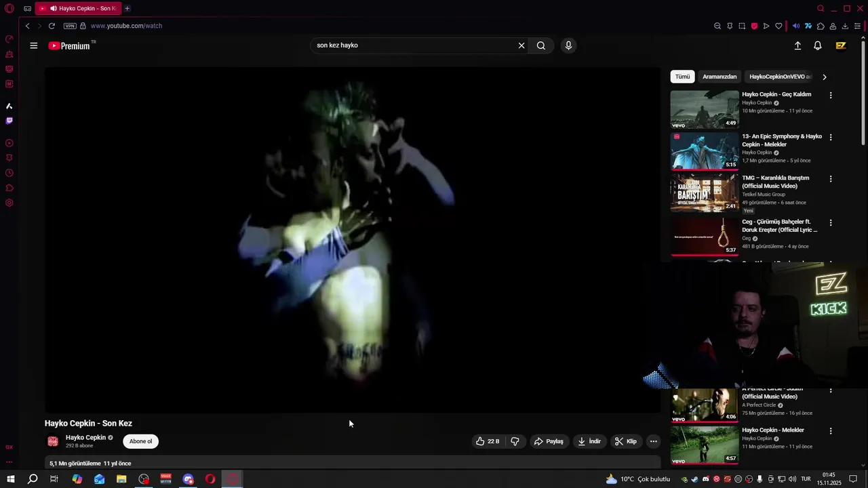
Task: Open options for 'Hayko Cepkin - Melekler' video
Action: (831, 430)
